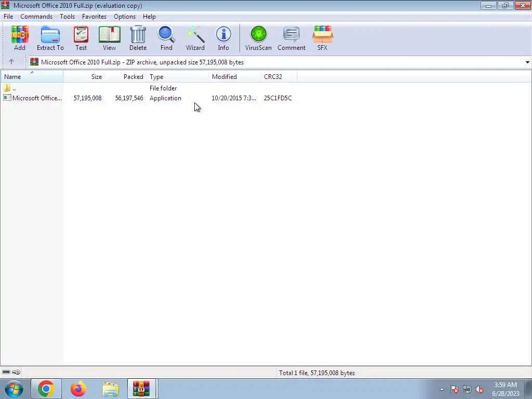This screenshot has height=399, width=532.
Task: Open the Tools menu
Action: [x=67, y=16]
